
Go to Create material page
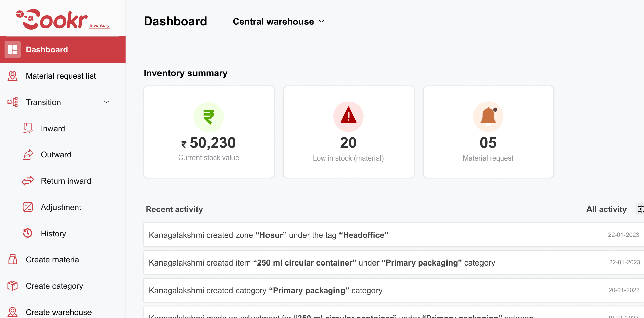[53, 259]
